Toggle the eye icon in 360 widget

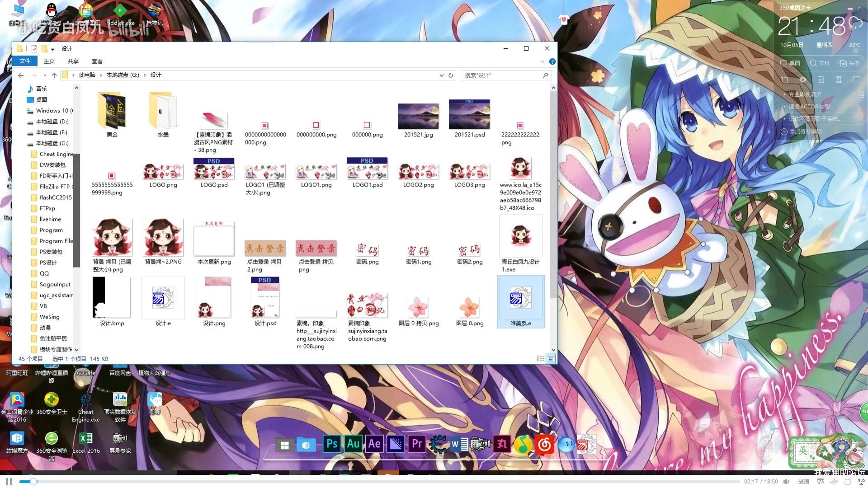point(803,80)
